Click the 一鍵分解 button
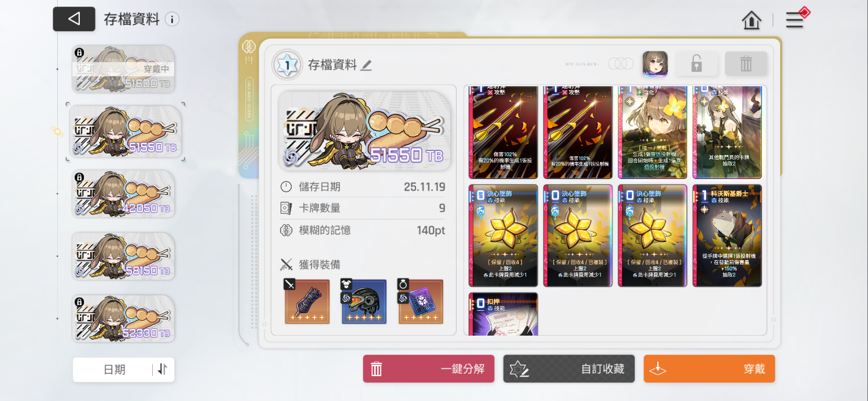868x401 pixels. (429, 369)
